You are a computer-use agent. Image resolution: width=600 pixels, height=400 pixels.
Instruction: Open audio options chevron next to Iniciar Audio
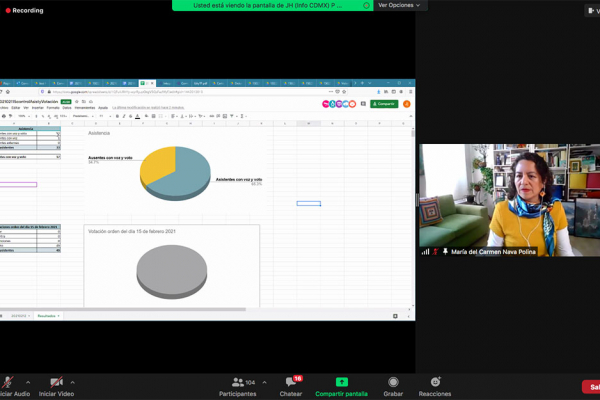click(28, 382)
